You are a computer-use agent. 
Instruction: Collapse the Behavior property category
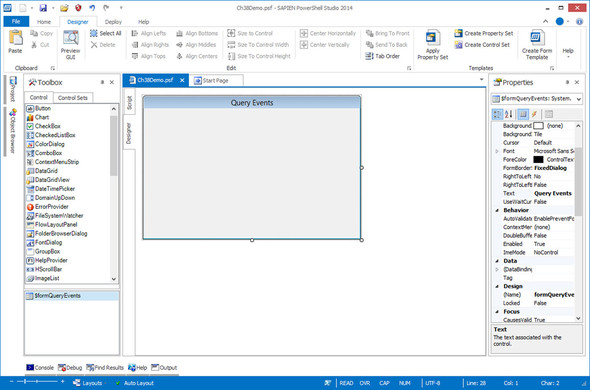497,210
